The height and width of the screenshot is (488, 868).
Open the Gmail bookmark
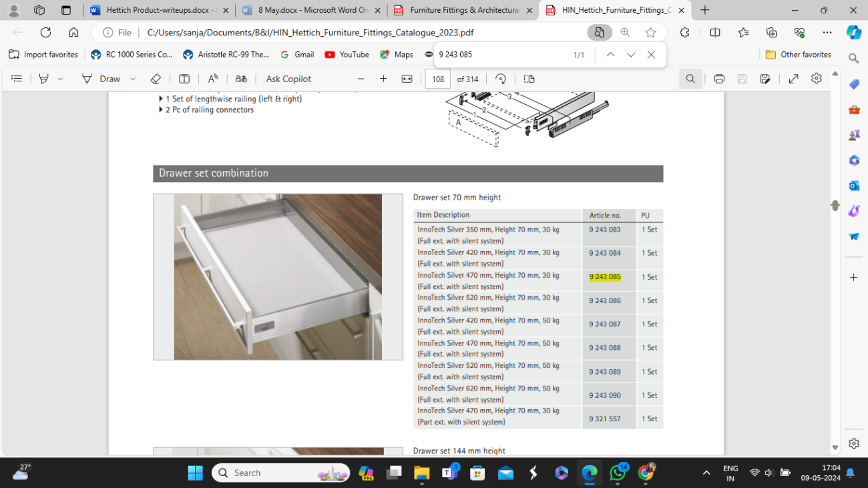[x=297, y=55]
